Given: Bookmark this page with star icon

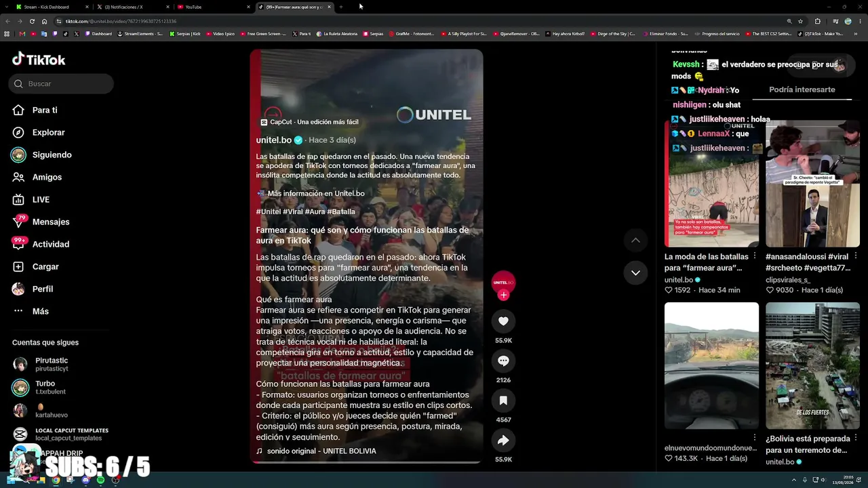Looking at the screenshot, I should 800,21.
